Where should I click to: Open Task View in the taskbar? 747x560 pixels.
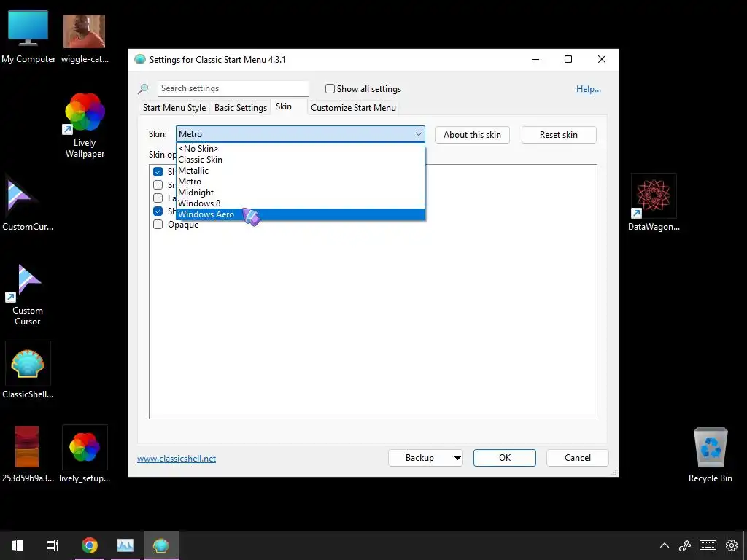click(53, 545)
